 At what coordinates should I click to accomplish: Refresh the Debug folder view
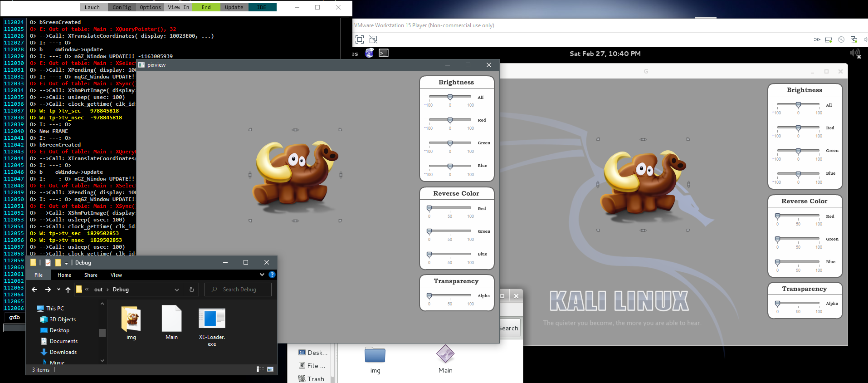(x=192, y=290)
